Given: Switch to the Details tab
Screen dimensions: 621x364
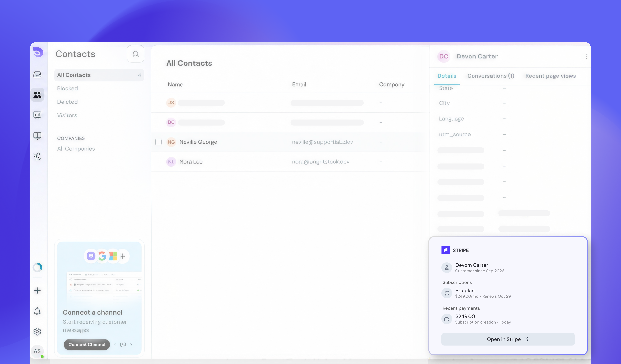Looking at the screenshot, I should pyautogui.click(x=447, y=76).
